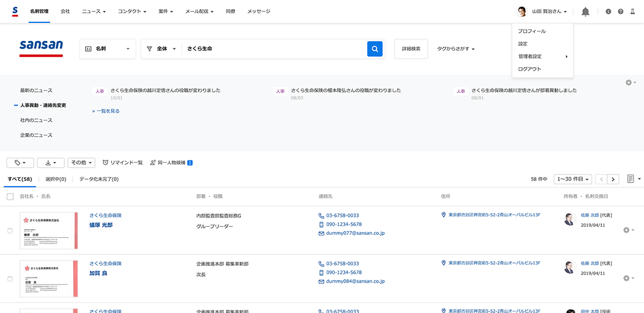Click mobile icon in 蟻塚 光郎 row
644x313 pixels.
click(x=321, y=225)
